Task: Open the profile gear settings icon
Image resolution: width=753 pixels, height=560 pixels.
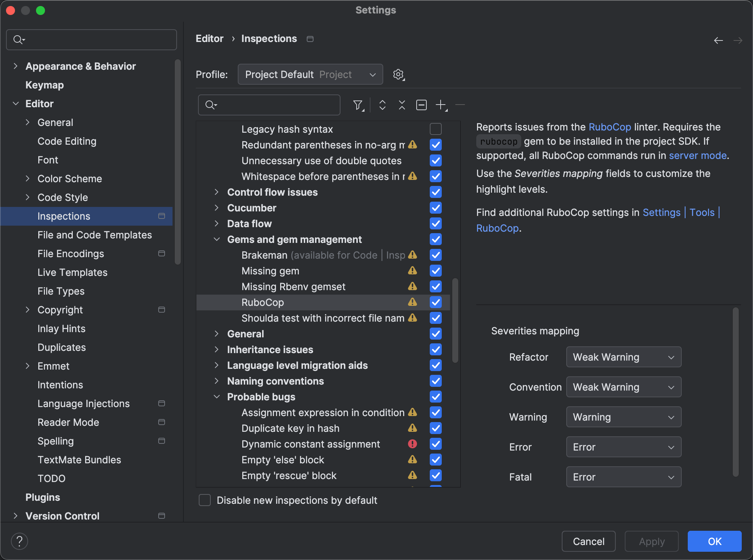Action: 399,75
